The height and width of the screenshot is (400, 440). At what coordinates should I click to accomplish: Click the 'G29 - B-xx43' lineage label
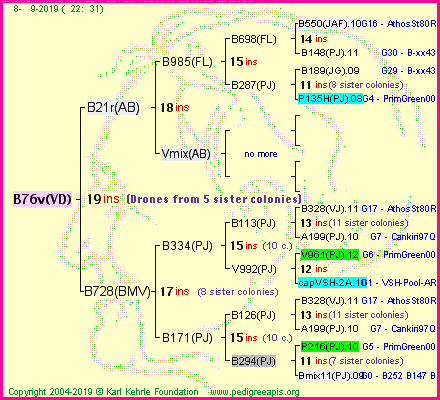point(408,71)
